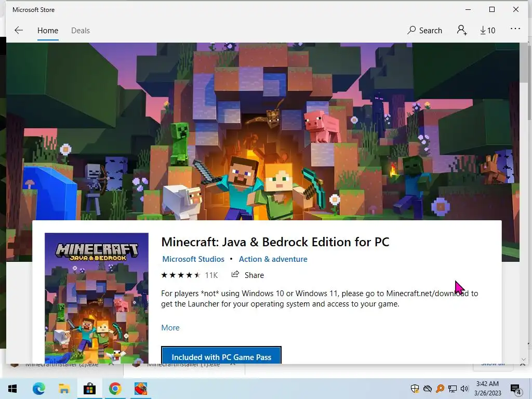Select Microsoft Store taskbar icon
The image size is (532, 399).
tap(89, 389)
